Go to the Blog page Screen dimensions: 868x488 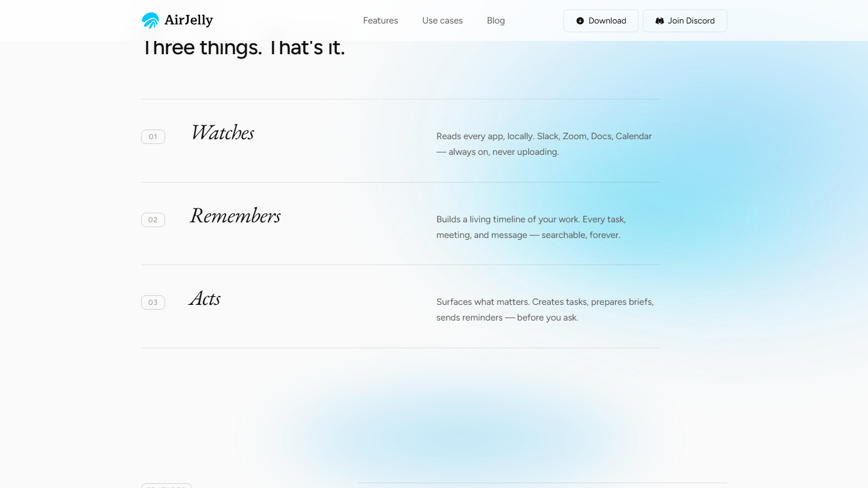(496, 20)
